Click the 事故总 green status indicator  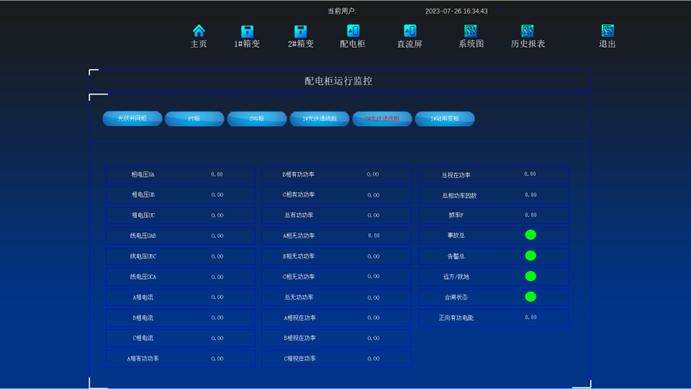pyautogui.click(x=531, y=235)
